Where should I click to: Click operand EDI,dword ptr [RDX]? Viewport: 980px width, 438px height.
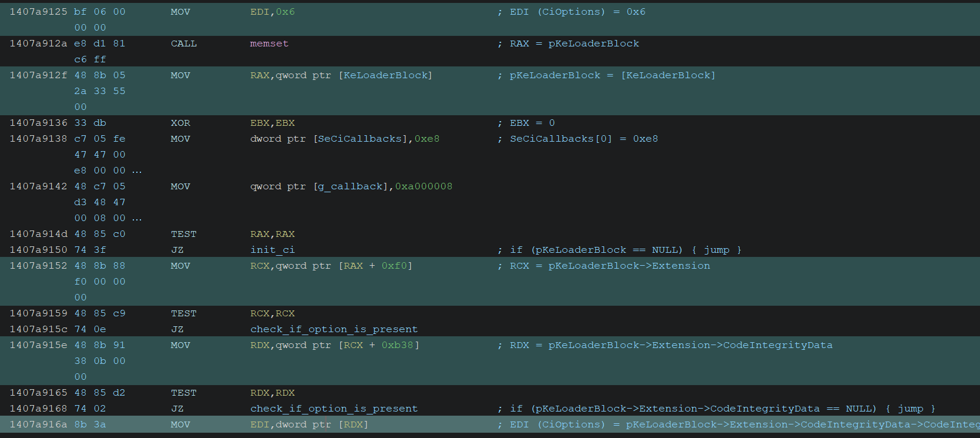point(309,424)
